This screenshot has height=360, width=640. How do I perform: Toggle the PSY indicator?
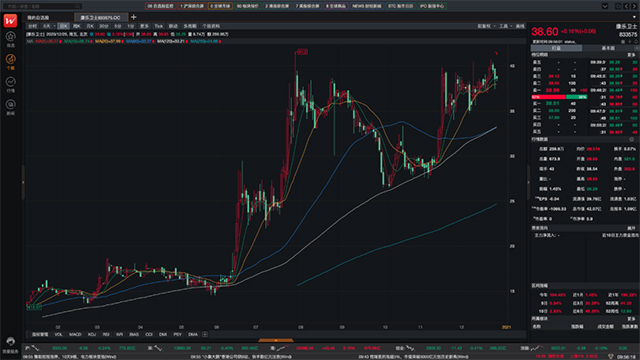pyautogui.click(x=178, y=334)
